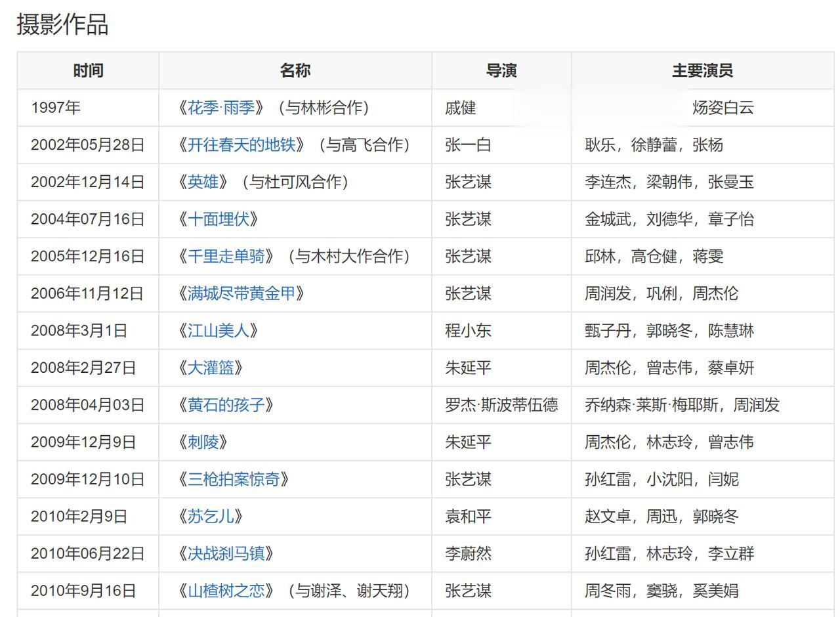The image size is (840, 617).
Task: Select the date 2004年07月16日
Action: pyautogui.click(x=87, y=219)
